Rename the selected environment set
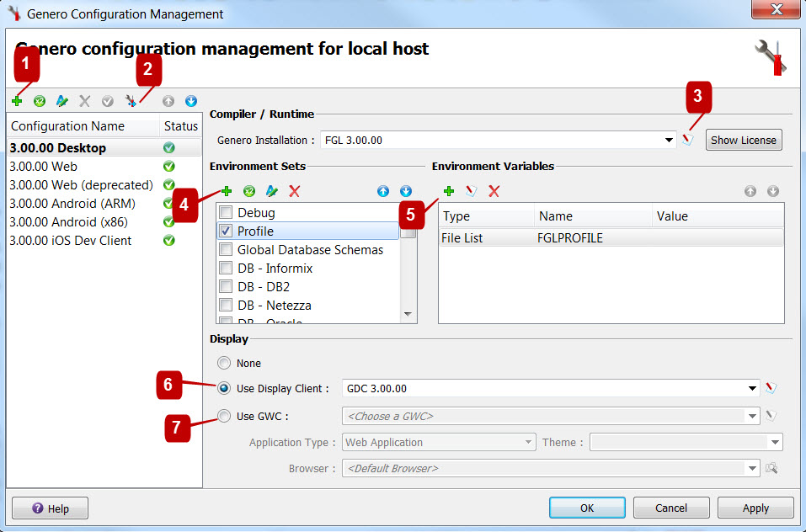 click(272, 192)
